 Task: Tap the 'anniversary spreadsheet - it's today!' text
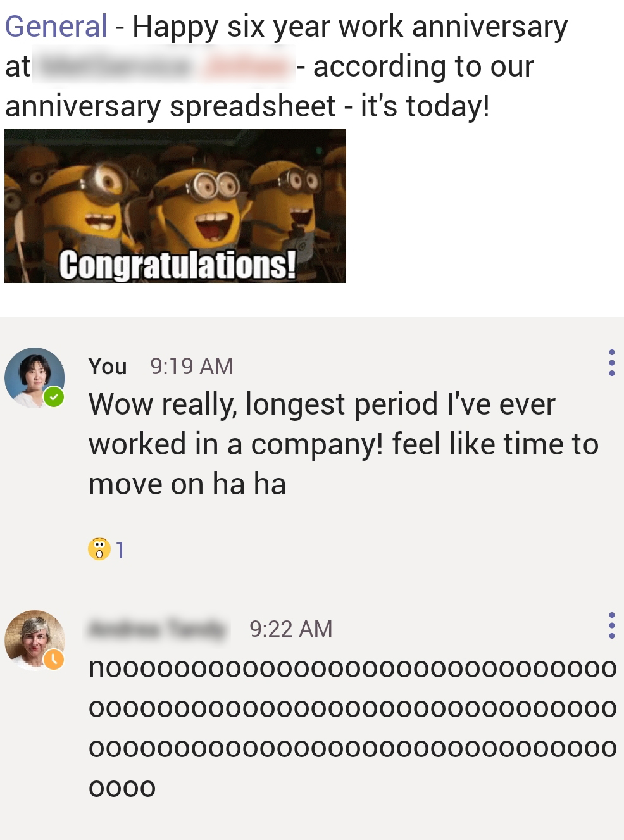247,106
